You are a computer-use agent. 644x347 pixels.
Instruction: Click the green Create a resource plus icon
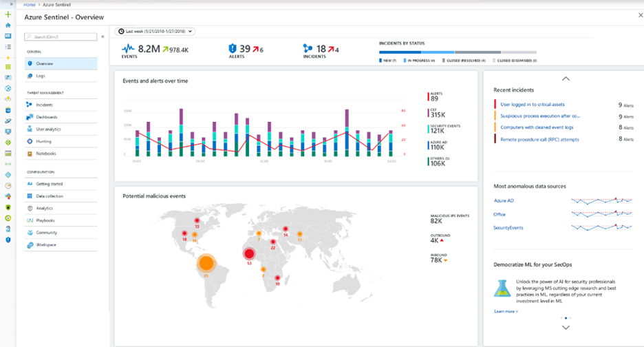[x=8, y=14]
